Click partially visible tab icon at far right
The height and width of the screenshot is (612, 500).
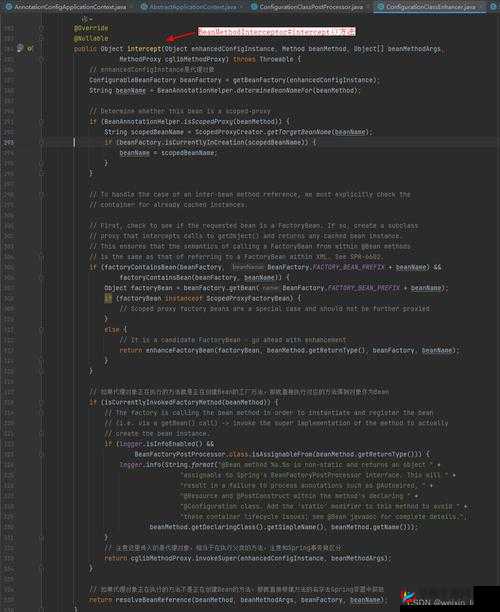point(493,7)
